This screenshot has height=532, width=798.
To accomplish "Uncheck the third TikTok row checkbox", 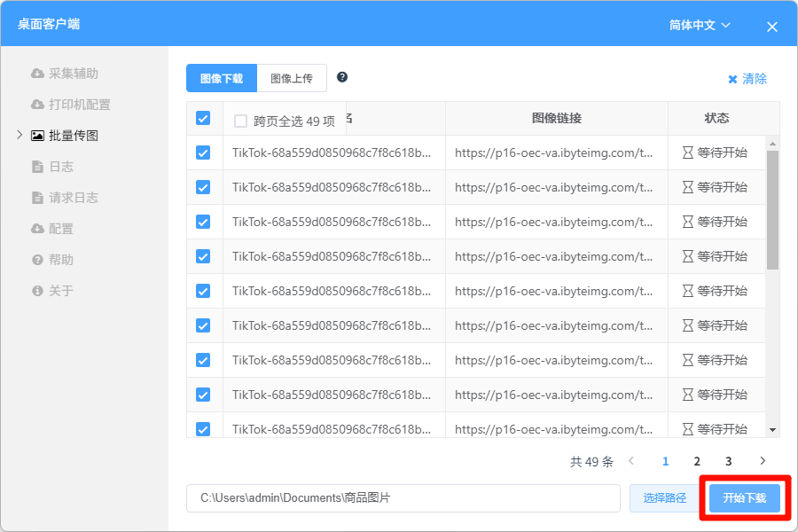I will [x=203, y=222].
